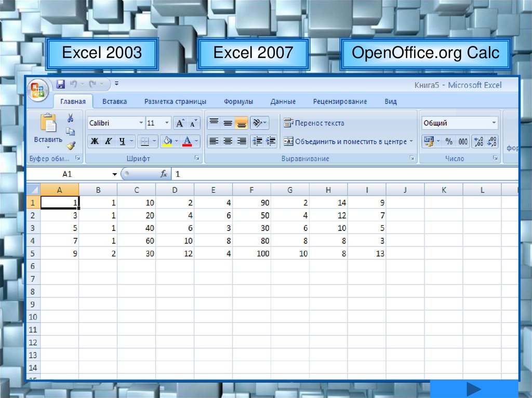Apply percent style format
This screenshot has width=532, height=398.
pos(449,141)
